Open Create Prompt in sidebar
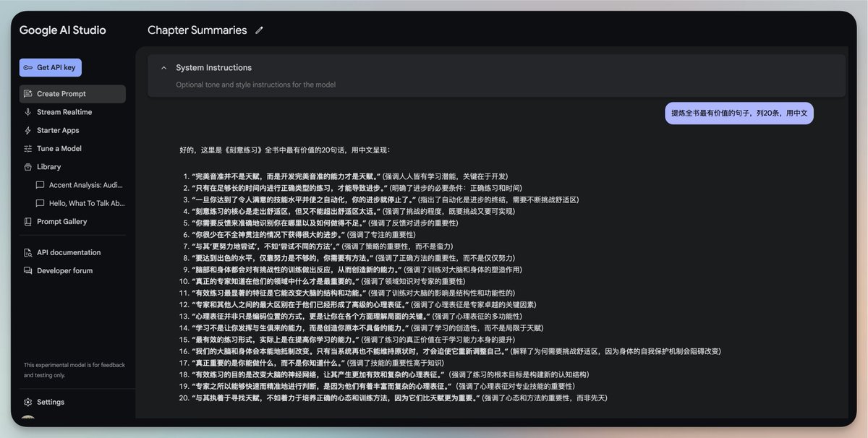This screenshot has height=438, width=868. (72, 94)
